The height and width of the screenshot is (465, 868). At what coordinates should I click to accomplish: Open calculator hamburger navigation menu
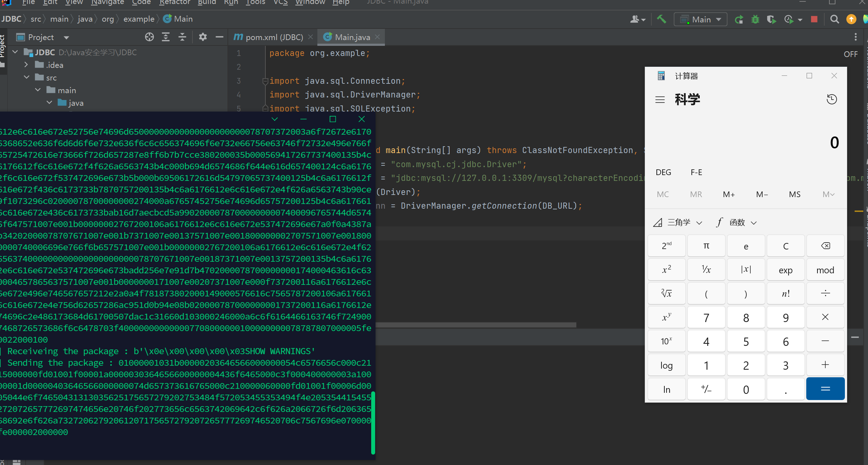point(660,100)
